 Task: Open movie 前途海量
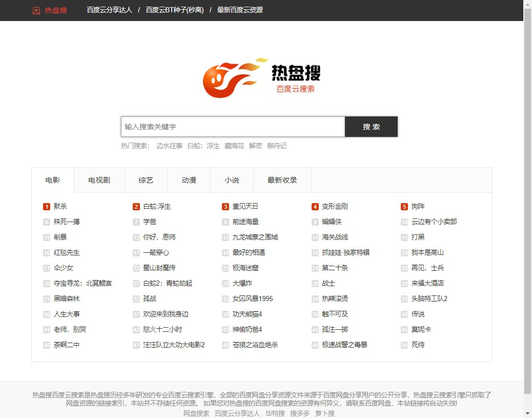tap(245, 222)
